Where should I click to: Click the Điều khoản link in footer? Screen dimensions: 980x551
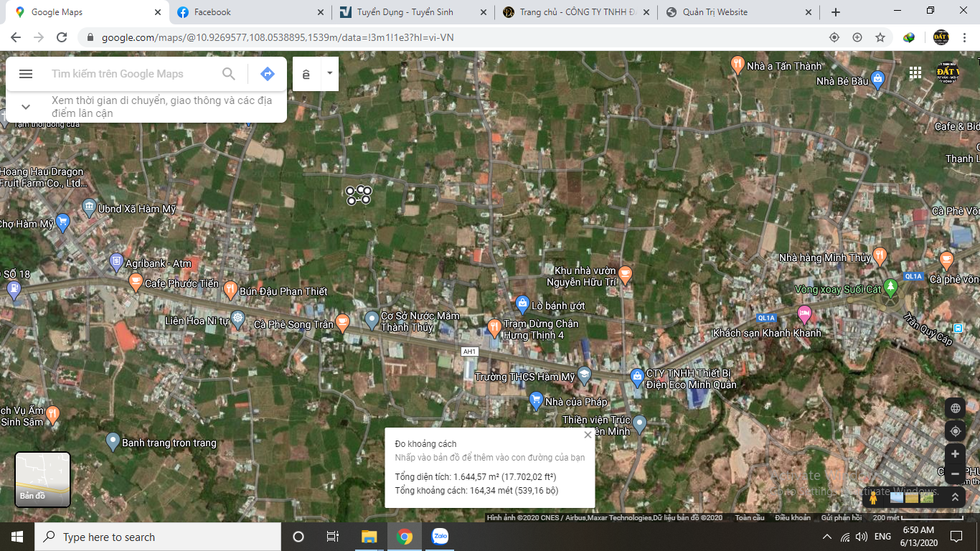click(792, 517)
